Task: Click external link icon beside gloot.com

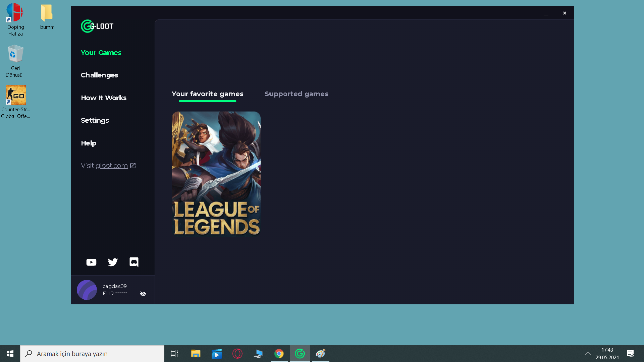Action: point(133,166)
